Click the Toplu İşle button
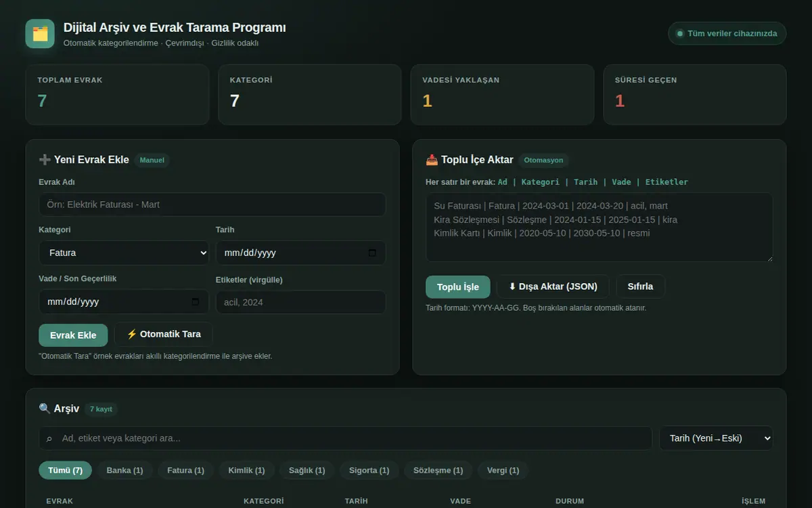This screenshot has width=812, height=508. [x=458, y=287]
